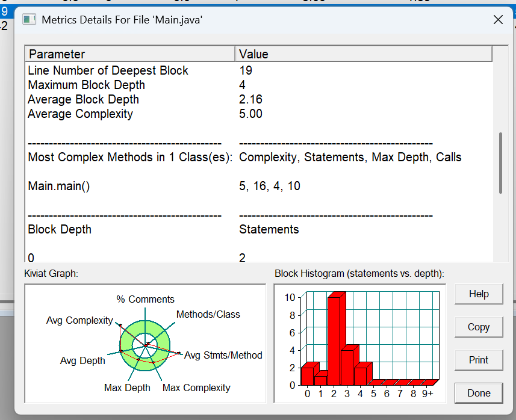Click the Kiviat graph green ring center

[x=145, y=345]
